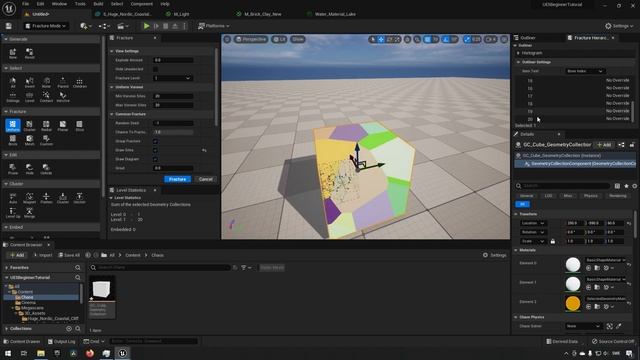Click the Chance To Fracture slider field
The width and height of the screenshot is (640, 360).
coord(173,132)
